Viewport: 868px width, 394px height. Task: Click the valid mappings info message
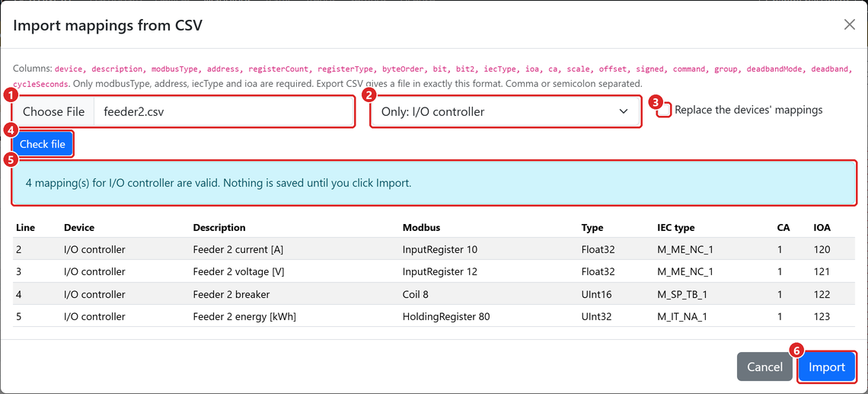[x=433, y=184]
